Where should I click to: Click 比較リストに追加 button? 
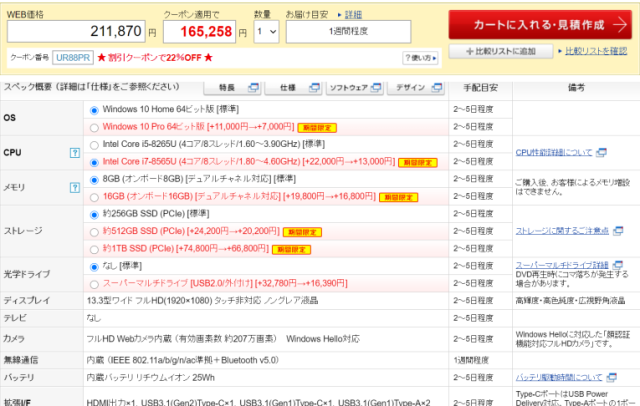(501, 51)
